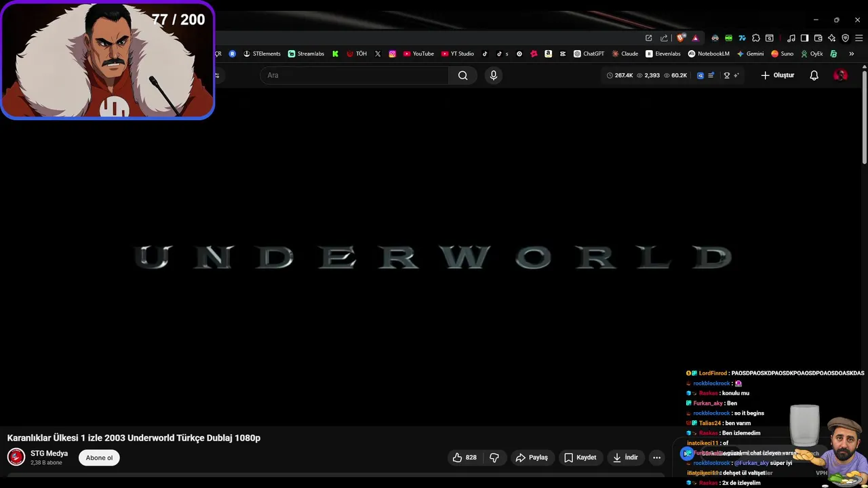This screenshot has height=488, width=868.
Task: Click the 267.4K watch-time stat
Action: 620,75
